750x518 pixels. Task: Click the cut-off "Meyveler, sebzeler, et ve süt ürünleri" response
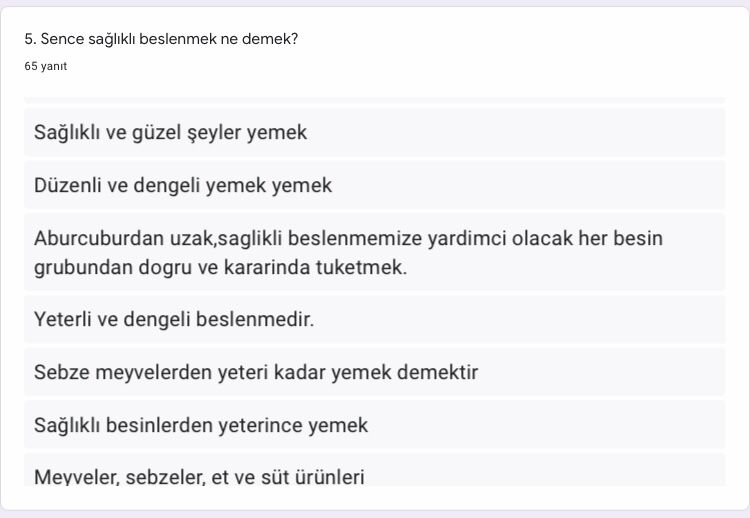(x=199, y=476)
